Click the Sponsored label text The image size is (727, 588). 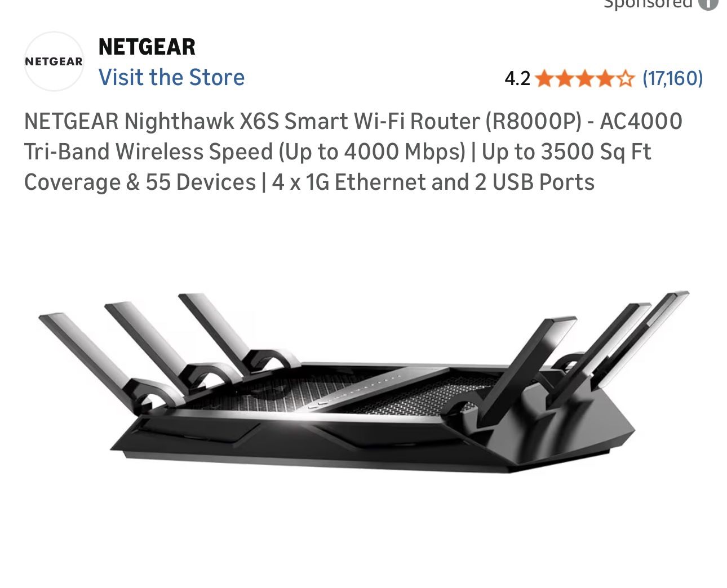[648, 3]
